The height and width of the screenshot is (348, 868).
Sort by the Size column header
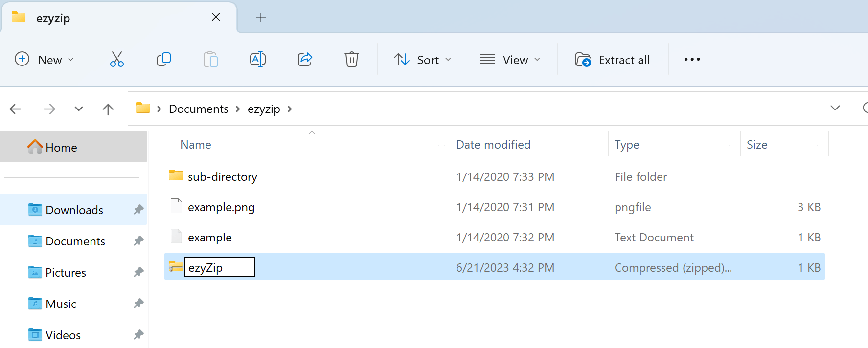tap(757, 145)
